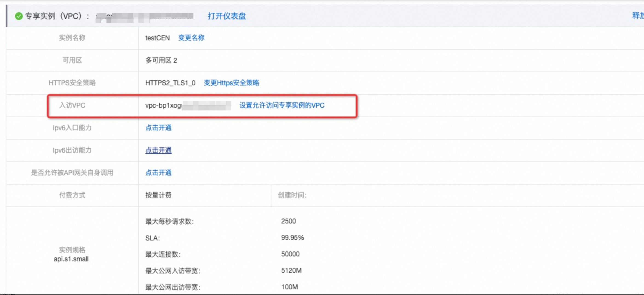Image resolution: width=644 pixels, height=295 pixels.
Task: Click 变更Https安全策略 link
Action: [231, 83]
